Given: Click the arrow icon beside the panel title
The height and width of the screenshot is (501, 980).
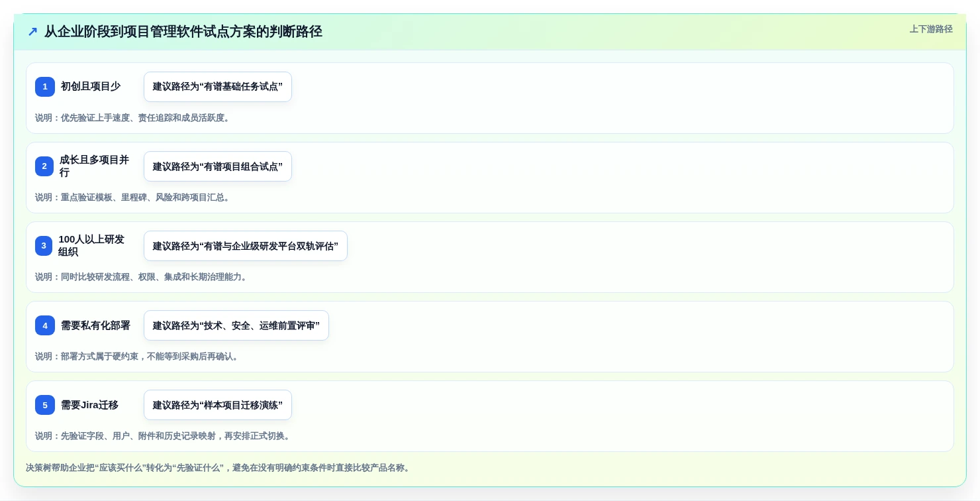Looking at the screenshot, I should 32,32.
